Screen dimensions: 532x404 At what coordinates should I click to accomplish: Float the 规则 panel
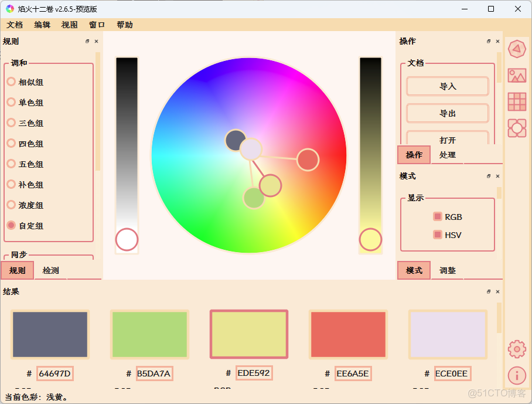coord(87,41)
